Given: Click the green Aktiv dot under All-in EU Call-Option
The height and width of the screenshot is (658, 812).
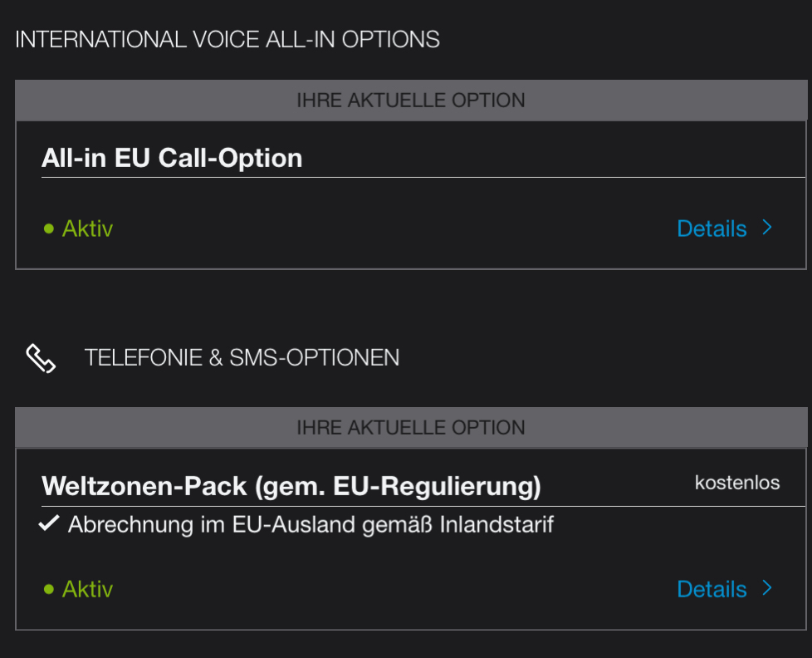Looking at the screenshot, I should 49,229.
